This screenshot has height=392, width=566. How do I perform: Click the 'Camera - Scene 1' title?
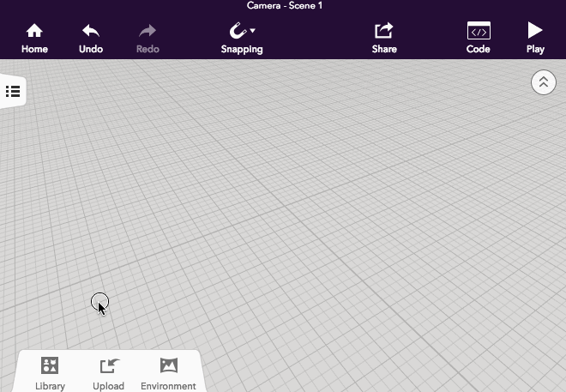[x=284, y=6]
